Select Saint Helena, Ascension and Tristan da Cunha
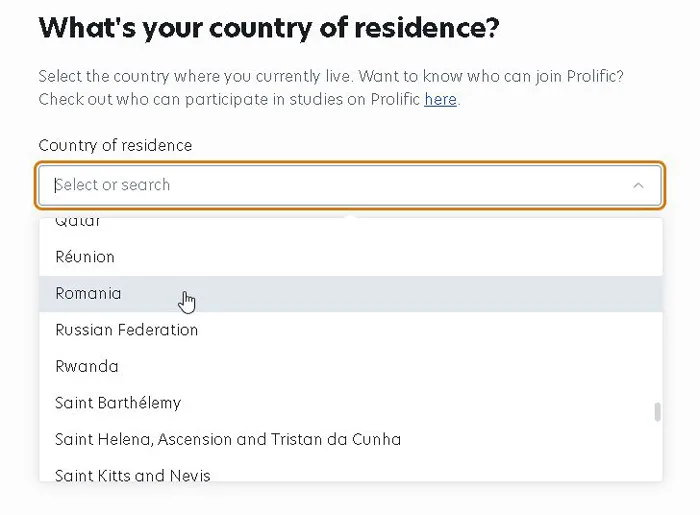700x515 pixels. click(x=351, y=440)
